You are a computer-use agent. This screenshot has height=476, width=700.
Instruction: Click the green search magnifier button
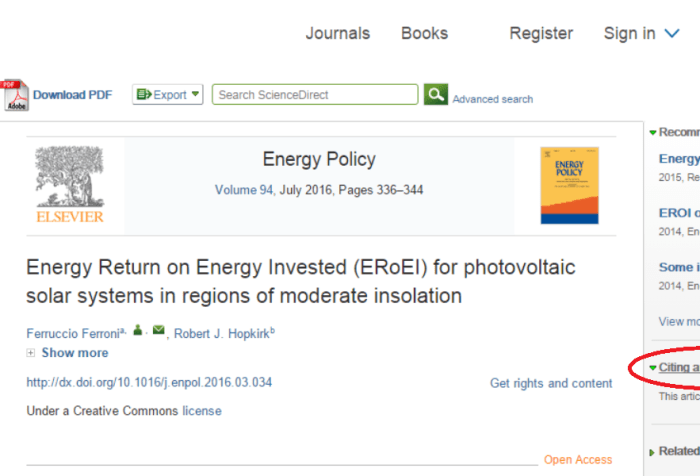click(x=435, y=95)
